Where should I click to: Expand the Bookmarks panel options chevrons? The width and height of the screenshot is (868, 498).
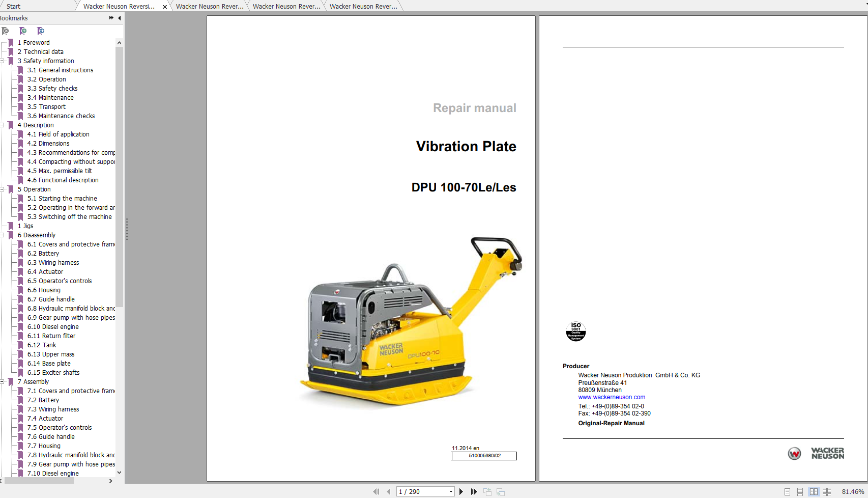pos(111,18)
